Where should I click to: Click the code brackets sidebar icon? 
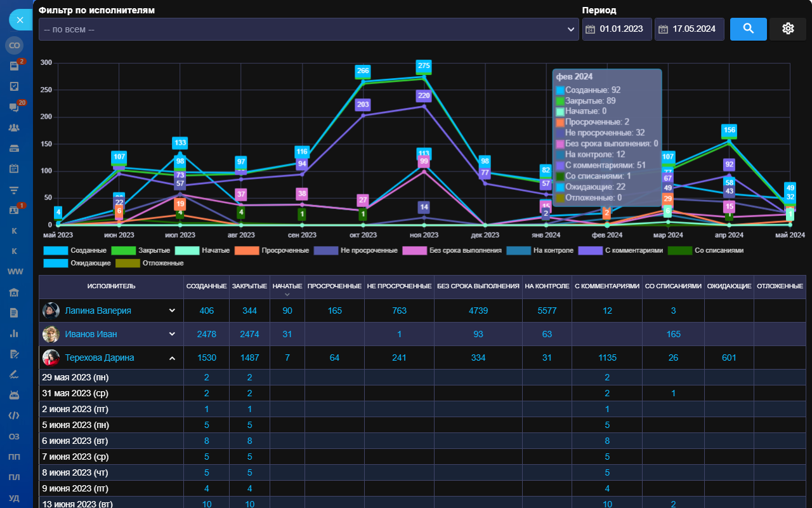[x=14, y=416]
